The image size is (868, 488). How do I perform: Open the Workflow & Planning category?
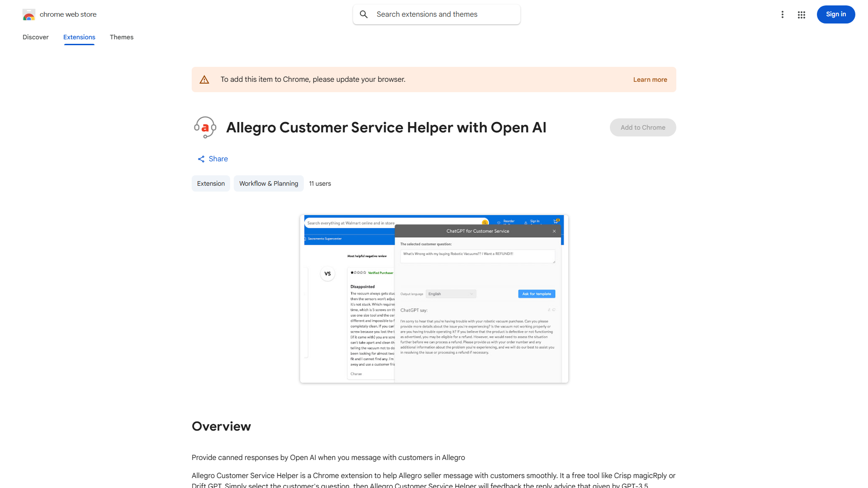[268, 183]
